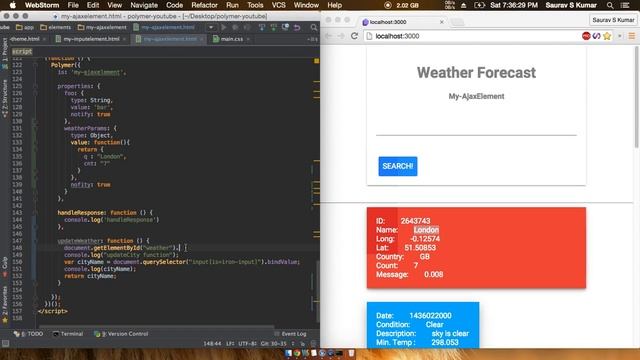Click the LF line separator indicator

click(x=230, y=344)
